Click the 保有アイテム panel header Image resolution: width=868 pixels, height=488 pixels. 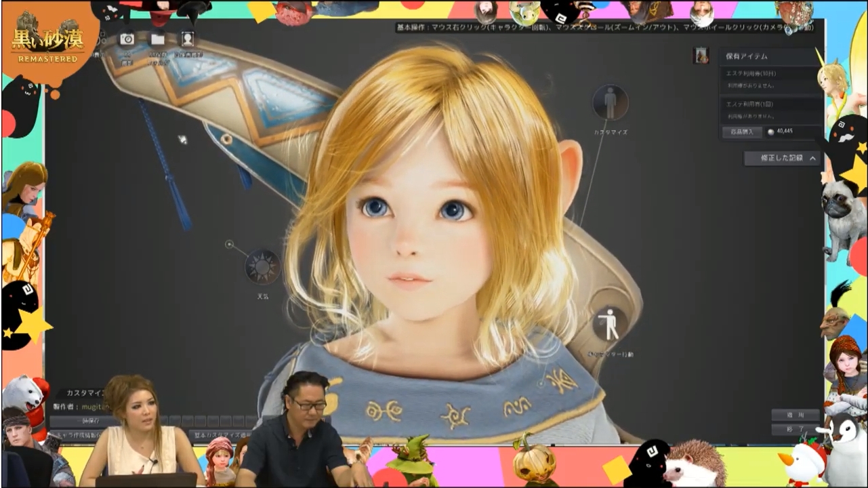click(770, 56)
